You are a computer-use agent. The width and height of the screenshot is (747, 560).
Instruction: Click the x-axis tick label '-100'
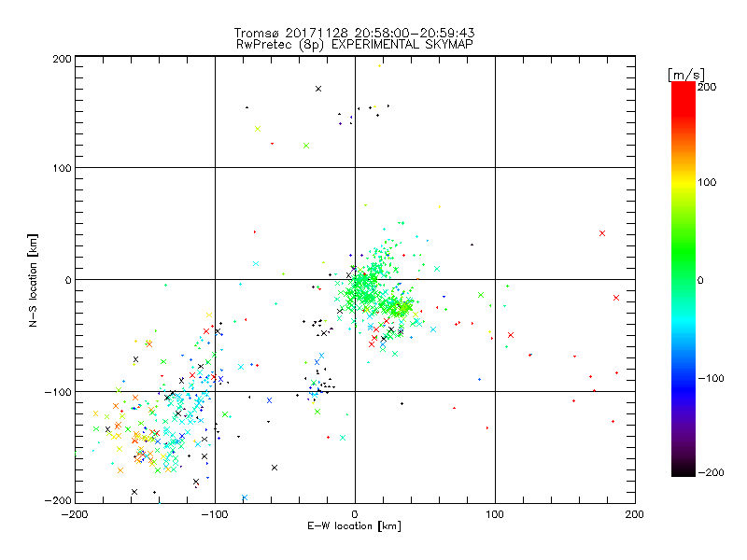pos(215,514)
